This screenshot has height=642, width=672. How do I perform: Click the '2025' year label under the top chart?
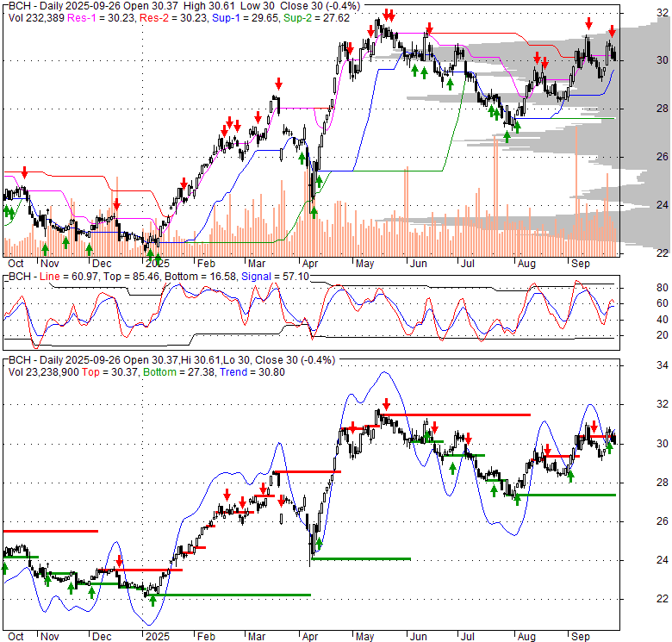tap(158, 264)
